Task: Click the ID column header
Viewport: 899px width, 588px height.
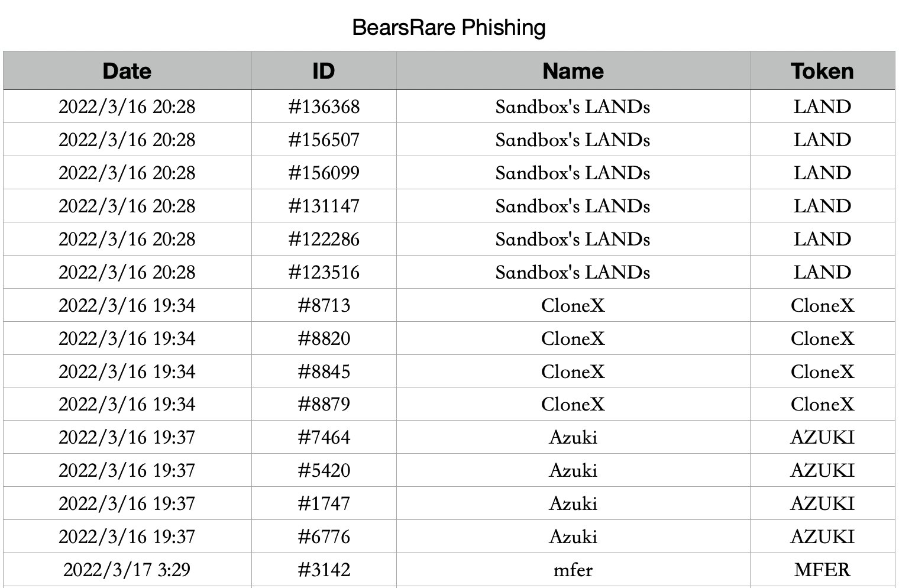Action: (324, 71)
